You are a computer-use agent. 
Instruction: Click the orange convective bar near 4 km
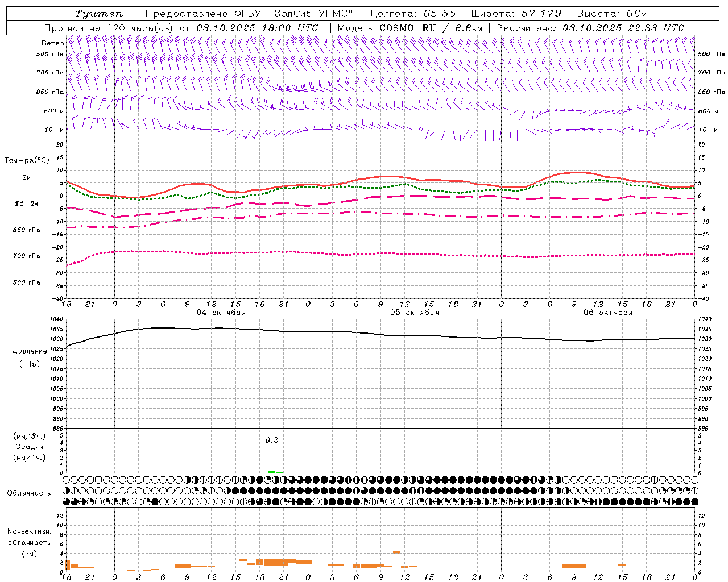click(x=396, y=552)
